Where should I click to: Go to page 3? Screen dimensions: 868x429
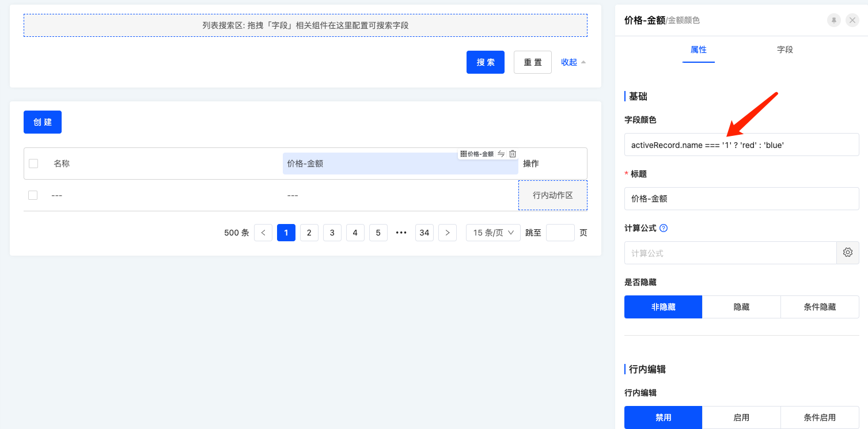(332, 233)
